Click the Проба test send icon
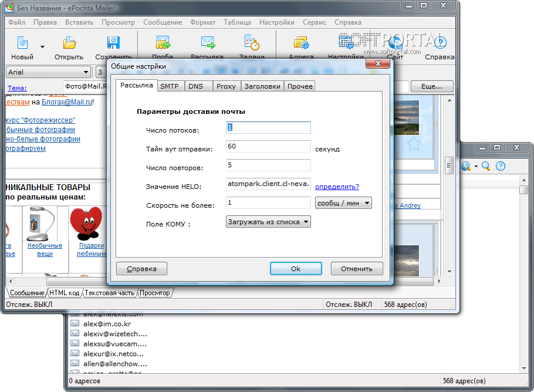Image resolution: width=534 pixels, height=392 pixels. click(x=162, y=43)
